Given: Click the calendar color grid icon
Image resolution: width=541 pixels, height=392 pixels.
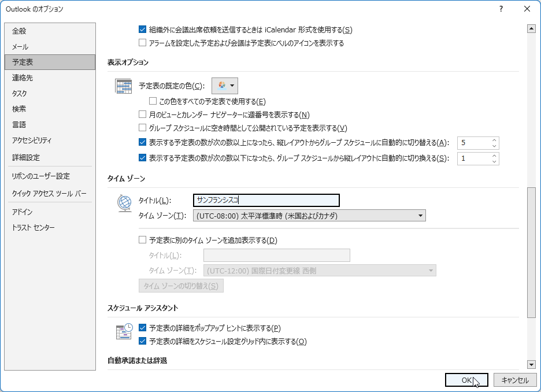Looking at the screenshot, I should tap(123, 86).
